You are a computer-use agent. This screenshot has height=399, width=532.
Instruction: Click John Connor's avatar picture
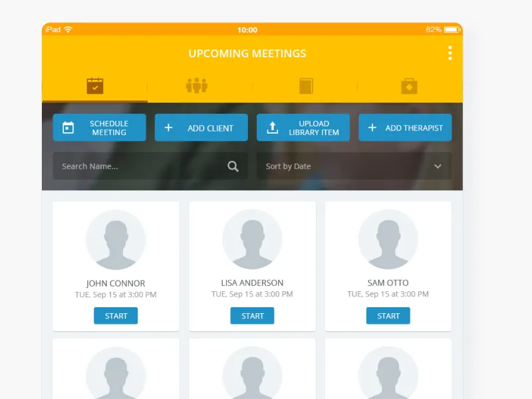pos(116,240)
